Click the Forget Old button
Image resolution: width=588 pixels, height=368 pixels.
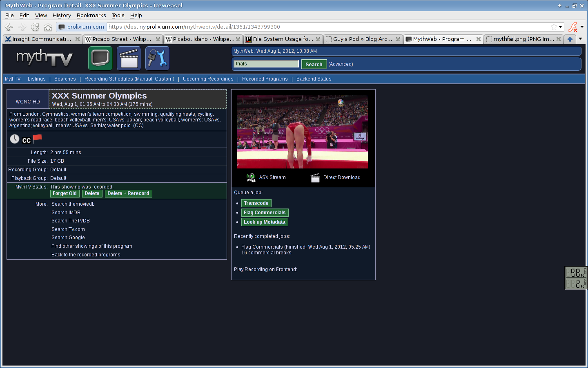click(65, 193)
